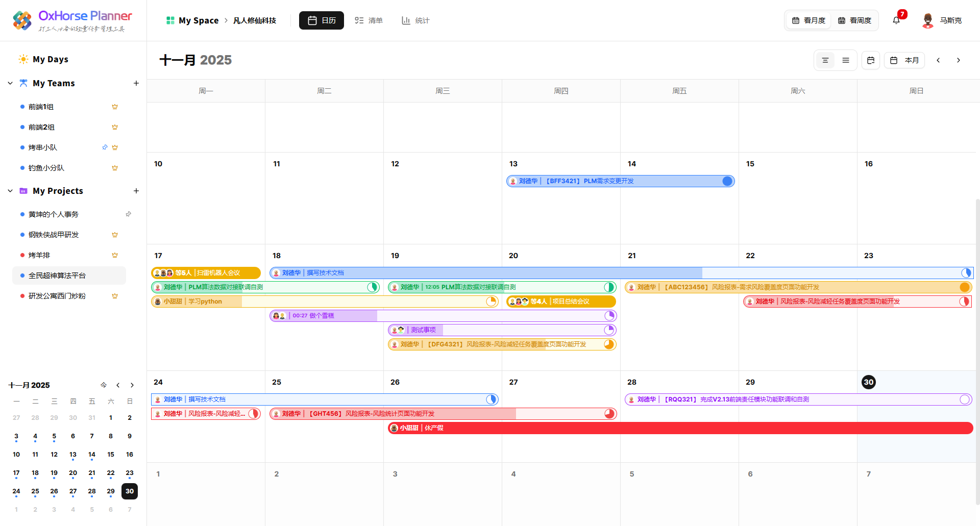Switch to the 统计 tab
Screen dimensions: 980x526
click(415, 20)
